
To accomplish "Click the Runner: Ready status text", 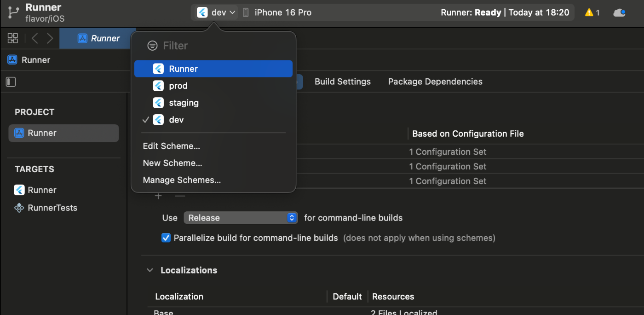I will tap(471, 12).
